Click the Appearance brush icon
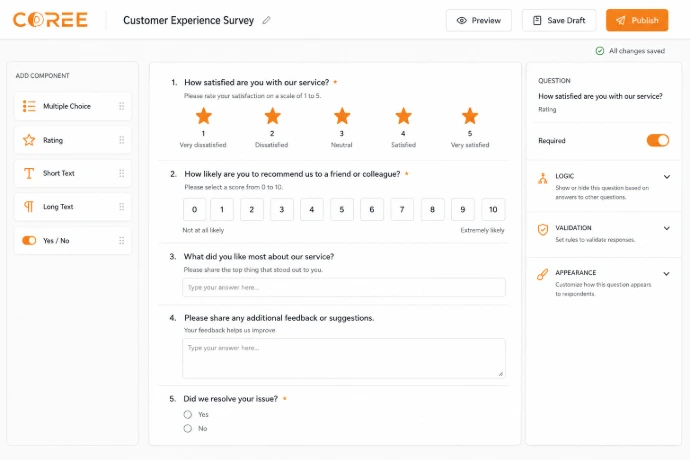690x460 pixels. (x=543, y=275)
